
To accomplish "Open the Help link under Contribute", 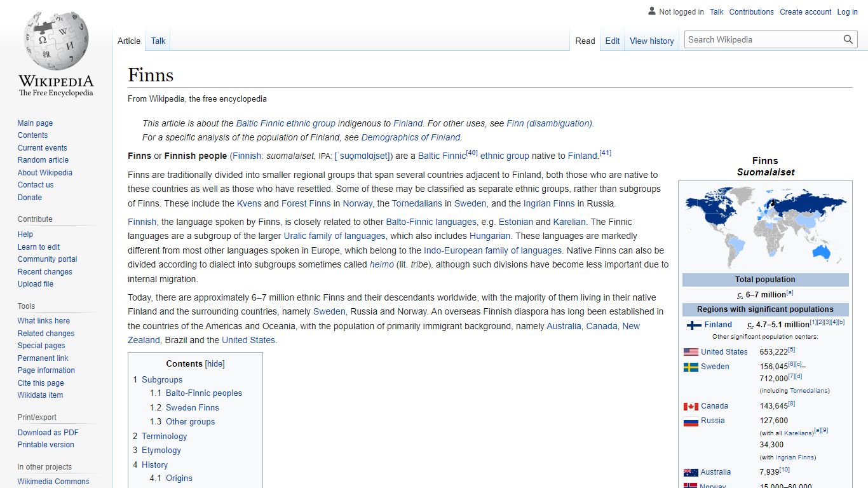I will pos(25,234).
